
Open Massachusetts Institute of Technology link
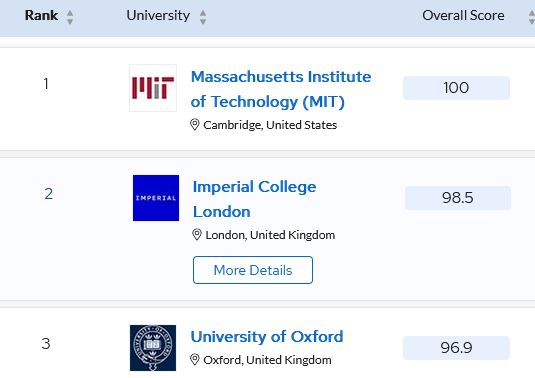pyautogui.click(x=281, y=89)
